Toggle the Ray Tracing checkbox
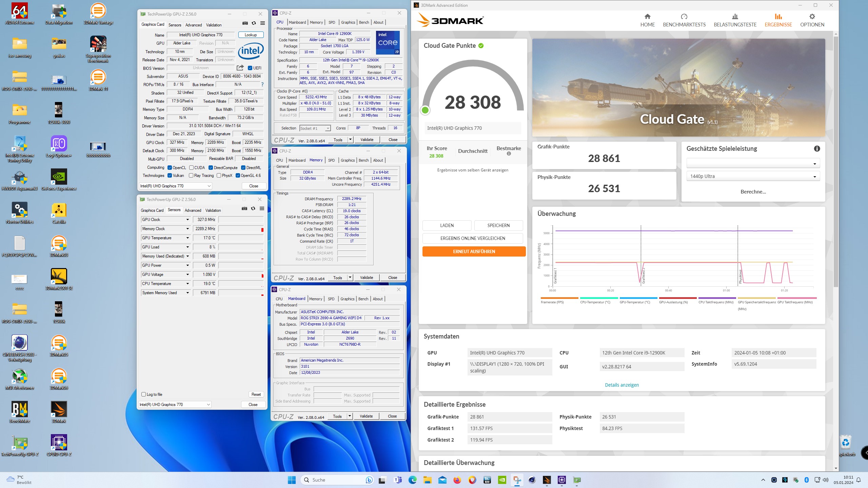Image resolution: width=868 pixels, height=488 pixels. tap(191, 175)
